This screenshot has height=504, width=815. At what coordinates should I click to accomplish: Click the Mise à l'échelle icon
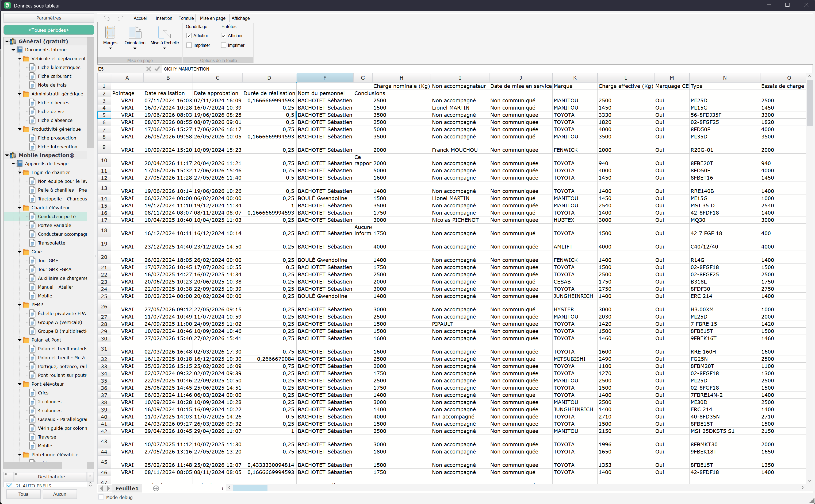pyautogui.click(x=164, y=32)
